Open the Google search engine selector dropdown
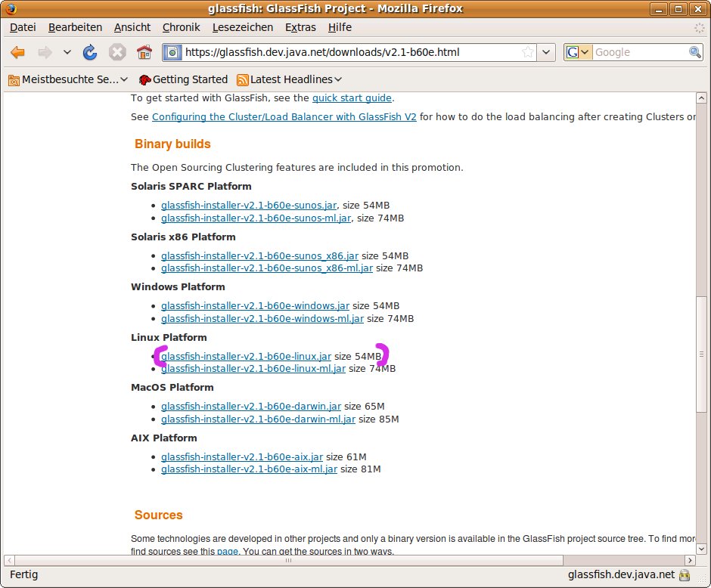This screenshot has height=588, width=711. coord(578,52)
